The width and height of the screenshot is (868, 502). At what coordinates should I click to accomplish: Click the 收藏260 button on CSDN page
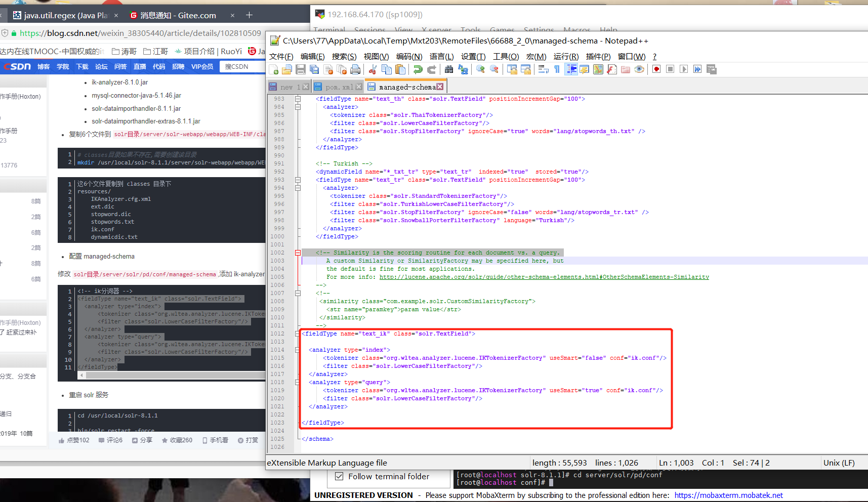click(x=177, y=440)
